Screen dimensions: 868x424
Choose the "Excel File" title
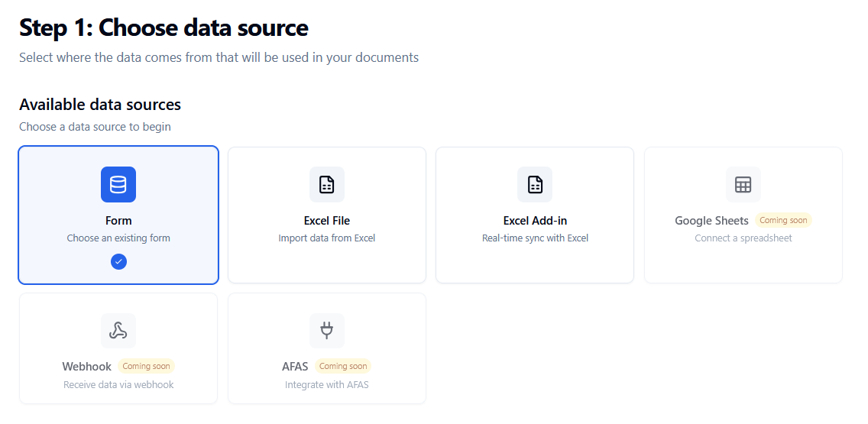327,221
